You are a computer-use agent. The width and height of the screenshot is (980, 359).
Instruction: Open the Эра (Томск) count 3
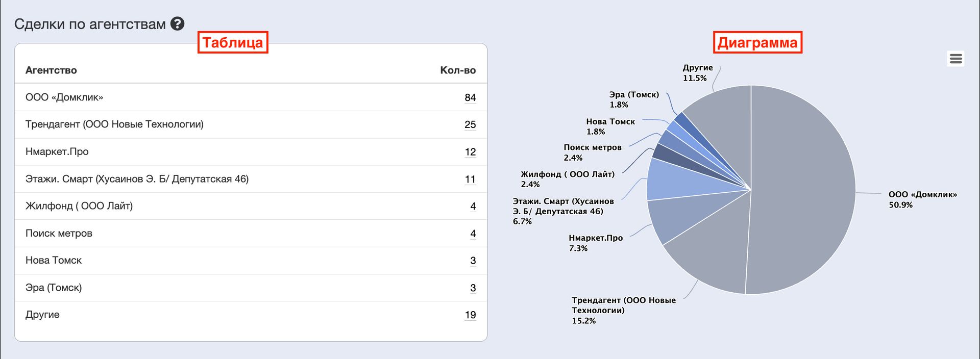coord(473,288)
